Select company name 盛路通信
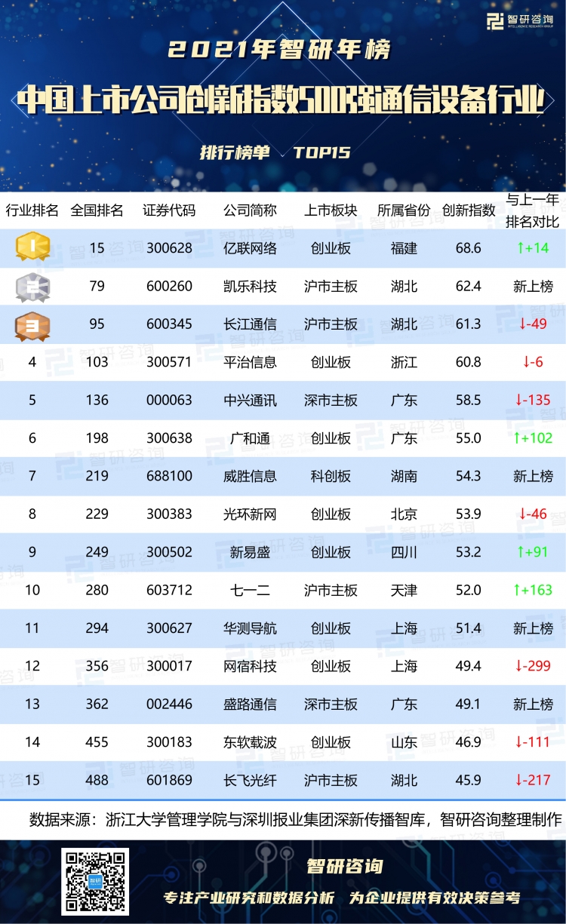This screenshot has height=924, width=566. pos(251,704)
